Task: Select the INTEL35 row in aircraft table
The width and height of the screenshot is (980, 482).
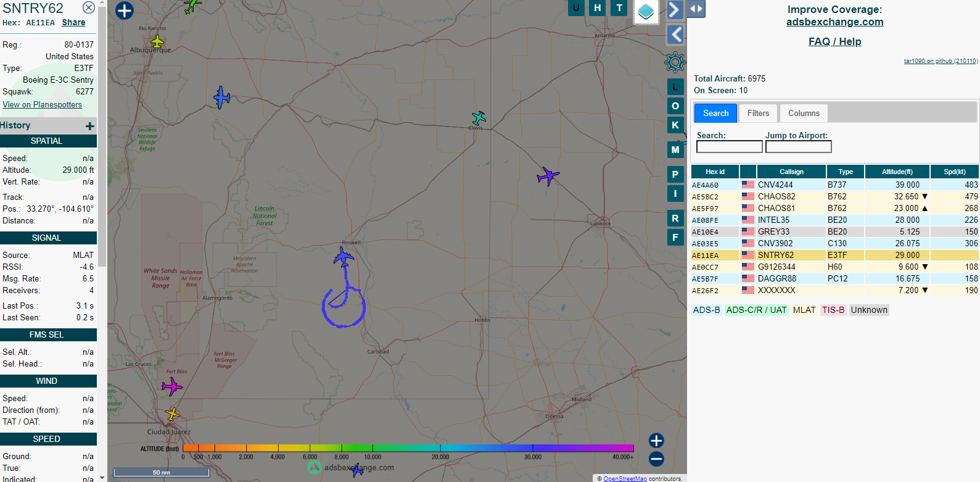Action: [834, 220]
